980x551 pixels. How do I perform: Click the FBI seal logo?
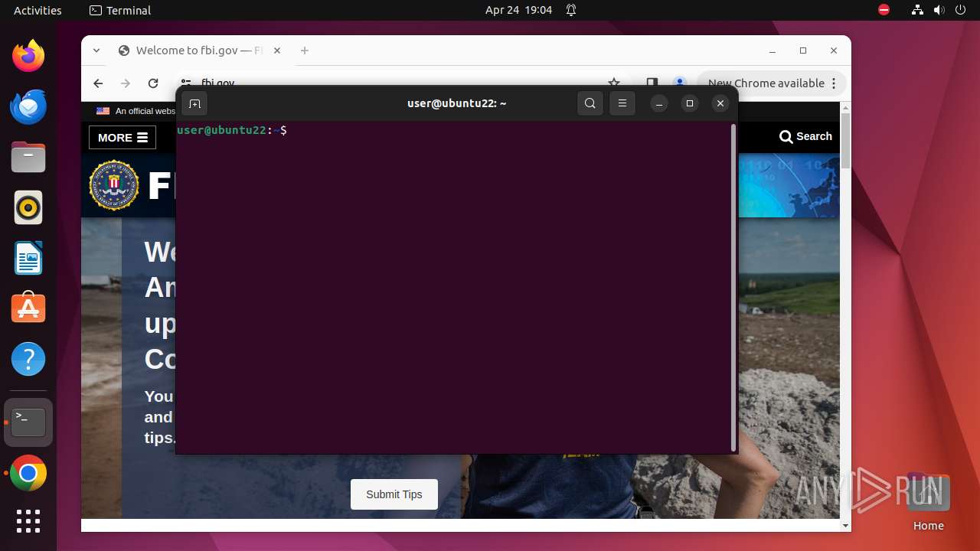coord(114,185)
